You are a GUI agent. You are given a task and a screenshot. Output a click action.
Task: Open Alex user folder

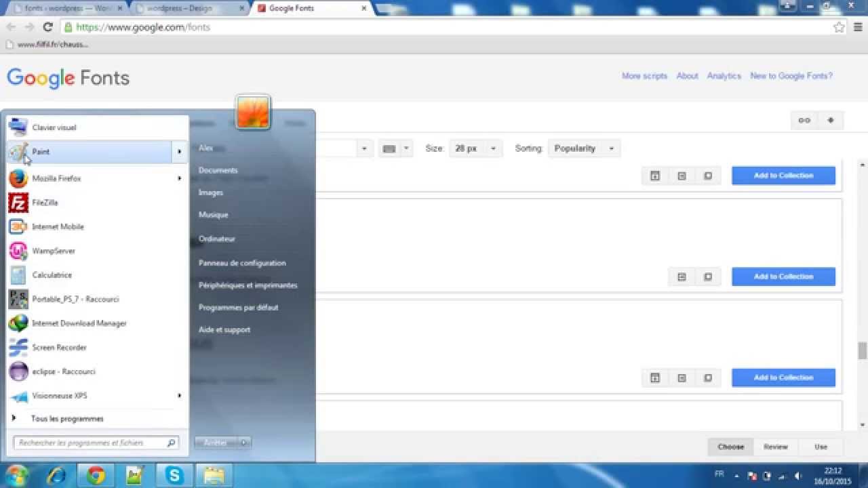pyautogui.click(x=206, y=148)
